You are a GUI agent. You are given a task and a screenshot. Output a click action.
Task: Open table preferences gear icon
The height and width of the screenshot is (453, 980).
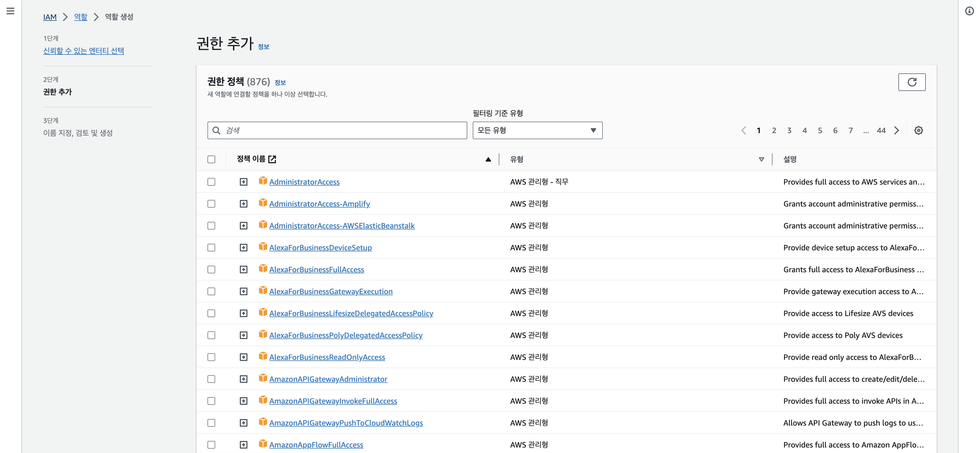pyautogui.click(x=918, y=131)
